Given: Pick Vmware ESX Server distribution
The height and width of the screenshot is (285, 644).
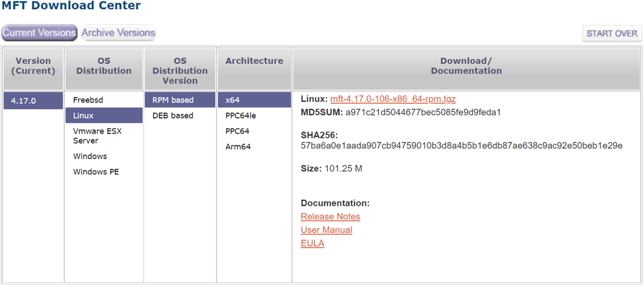Looking at the screenshot, I should tap(97, 136).
